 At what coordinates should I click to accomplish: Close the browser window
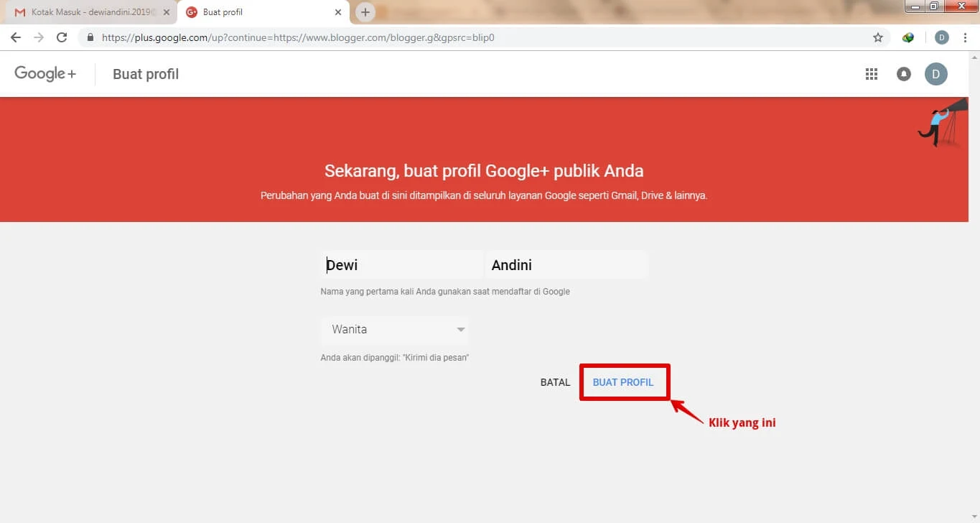tap(960, 6)
